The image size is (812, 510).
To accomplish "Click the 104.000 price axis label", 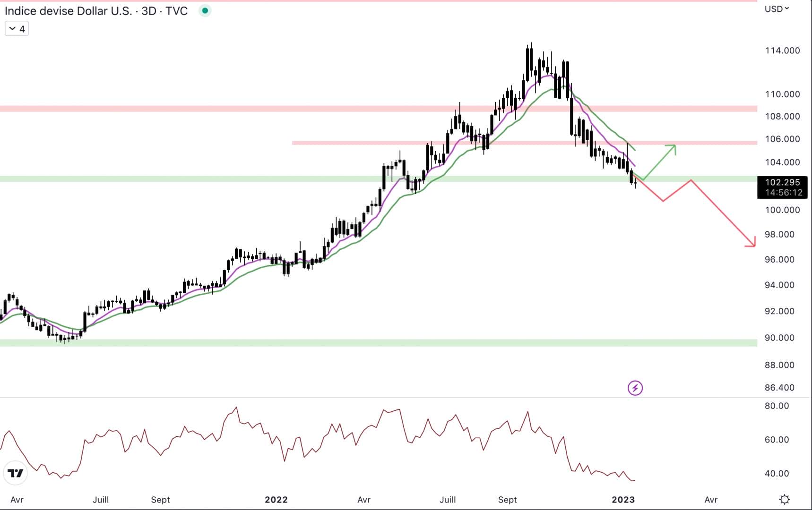I will [x=782, y=162].
